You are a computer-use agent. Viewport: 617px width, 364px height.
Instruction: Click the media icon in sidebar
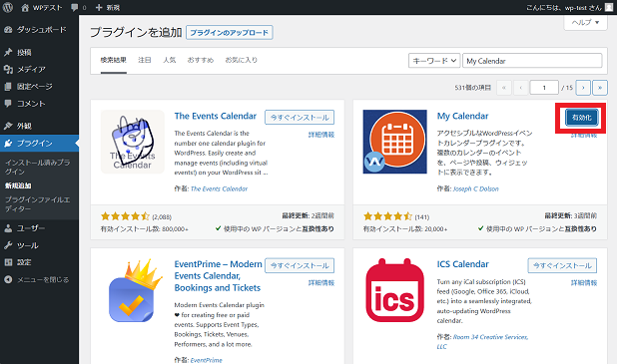(8, 69)
